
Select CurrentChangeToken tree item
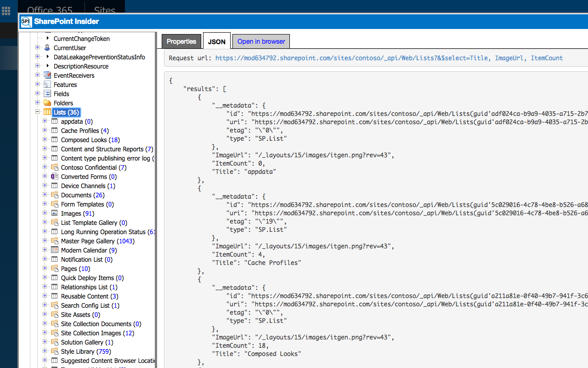[82, 39]
